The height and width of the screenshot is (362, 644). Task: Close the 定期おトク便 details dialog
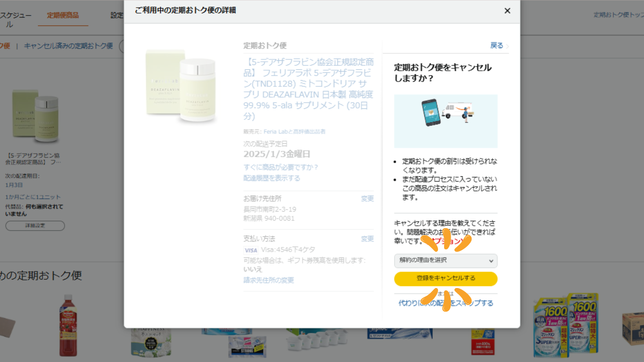pos(507,11)
